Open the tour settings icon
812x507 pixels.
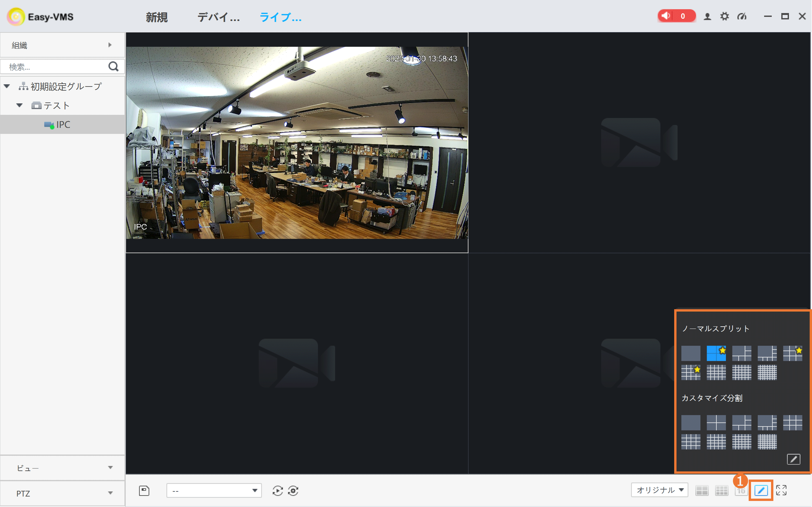coord(293,490)
